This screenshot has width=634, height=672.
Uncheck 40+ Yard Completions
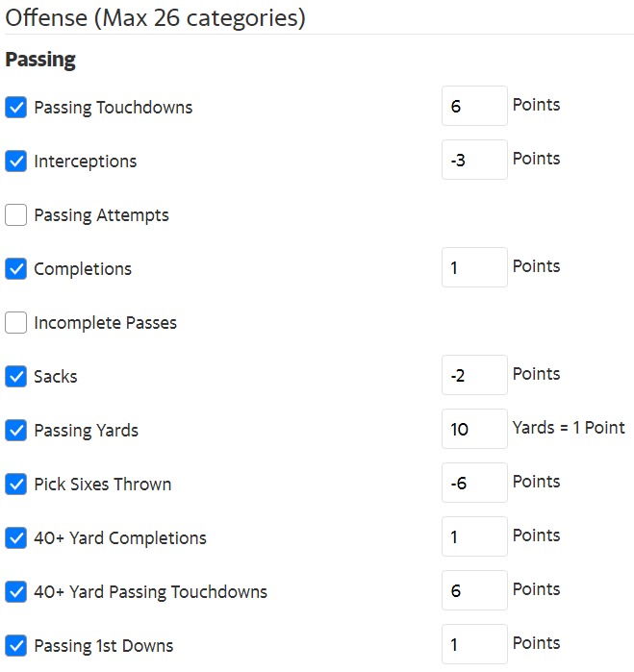[15, 537]
